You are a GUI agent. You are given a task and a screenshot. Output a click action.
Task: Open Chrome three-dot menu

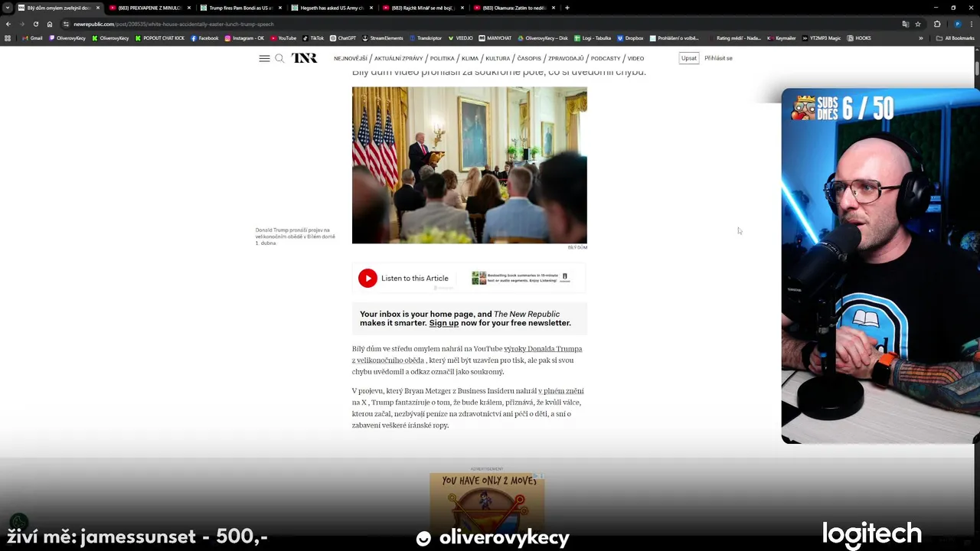tap(972, 24)
